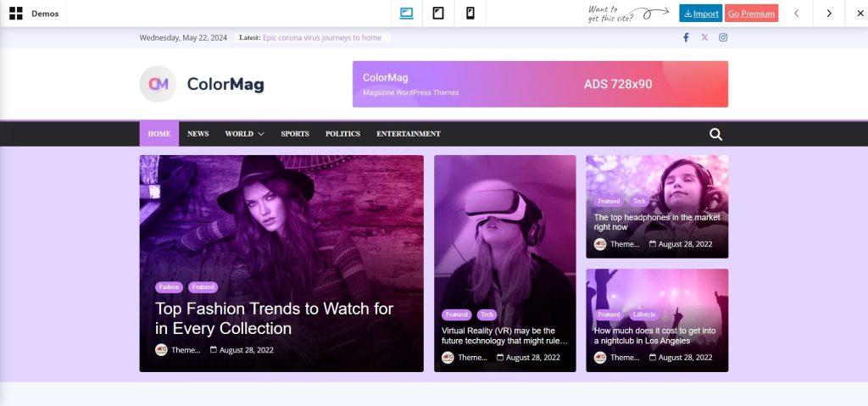Click the ColorMag site title

(225, 84)
